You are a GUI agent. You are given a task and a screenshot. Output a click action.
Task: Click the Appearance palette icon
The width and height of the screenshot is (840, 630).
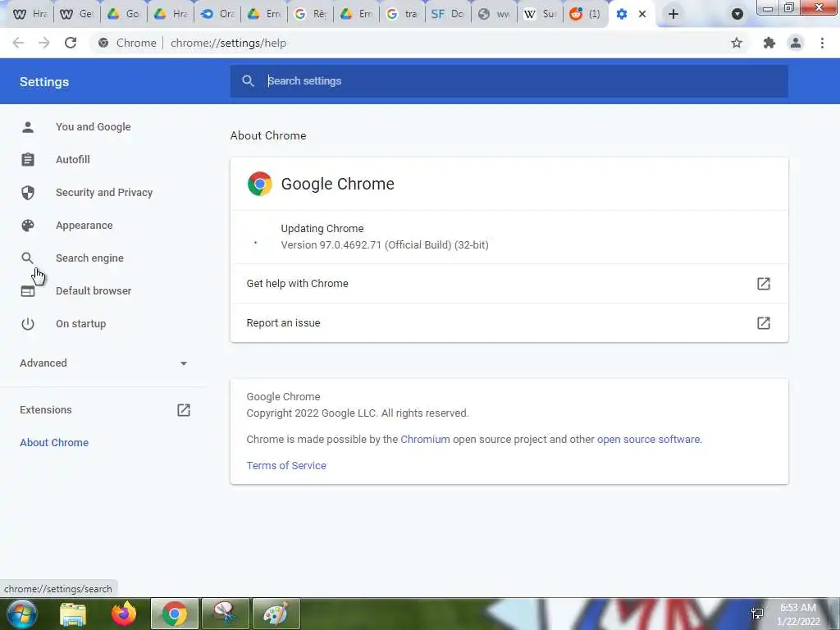click(28, 226)
